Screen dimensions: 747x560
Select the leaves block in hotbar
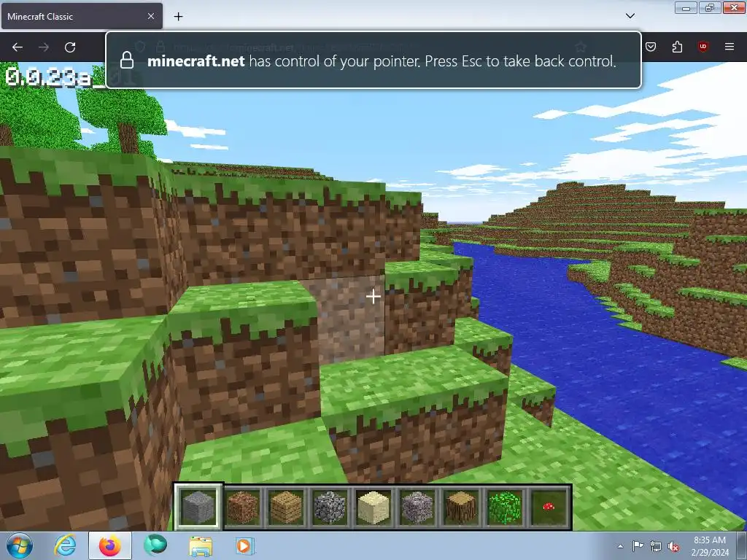(505, 507)
